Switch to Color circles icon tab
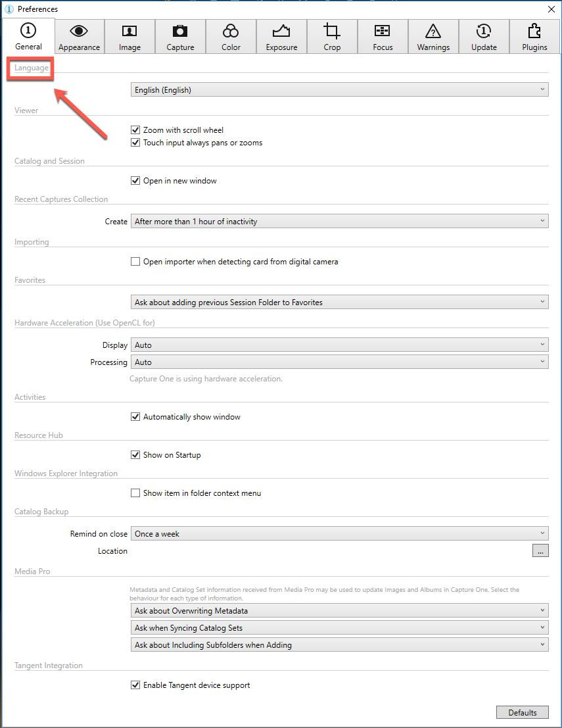Image resolution: width=562 pixels, height=728 pixels. click(231, 37)
